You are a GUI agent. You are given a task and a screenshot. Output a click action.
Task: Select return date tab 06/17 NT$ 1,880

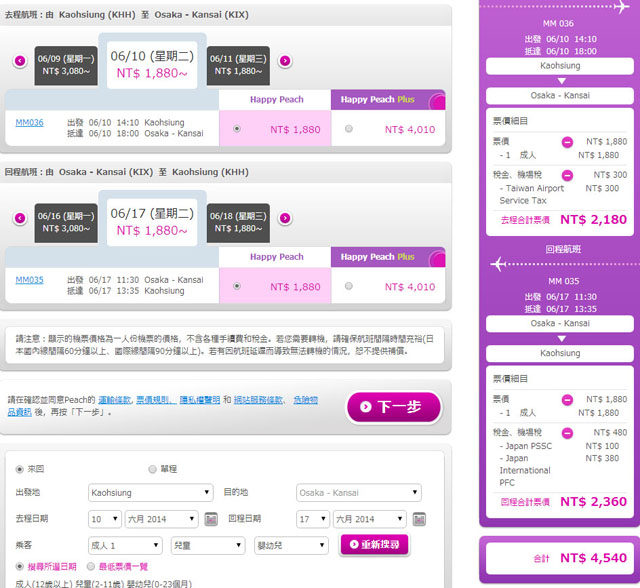[x=152, y=222]
